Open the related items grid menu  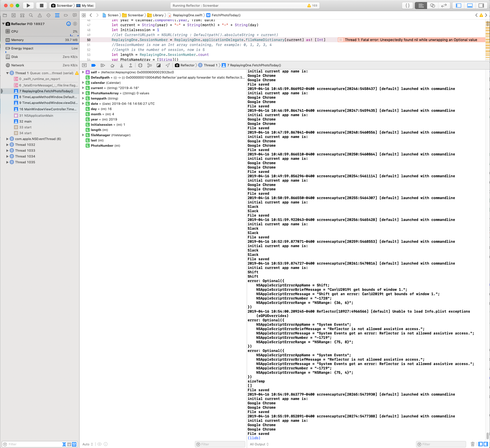(84, 15)
